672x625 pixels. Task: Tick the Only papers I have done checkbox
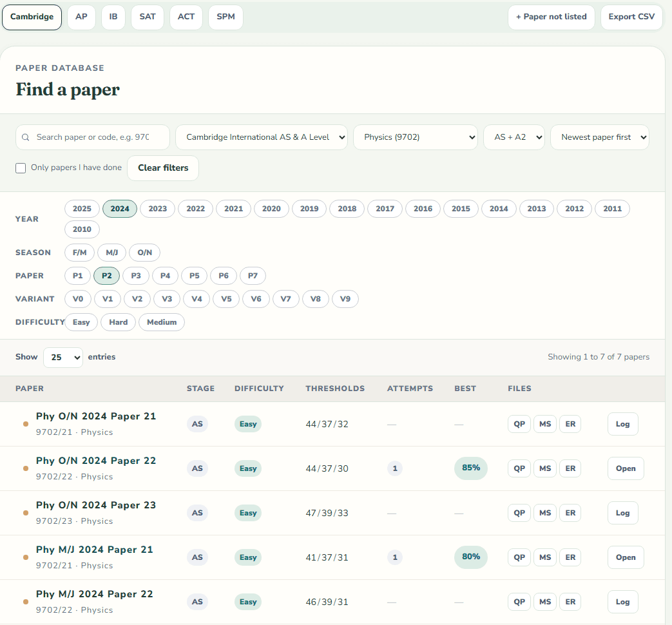pyautogui.click(x=21, y=168)
